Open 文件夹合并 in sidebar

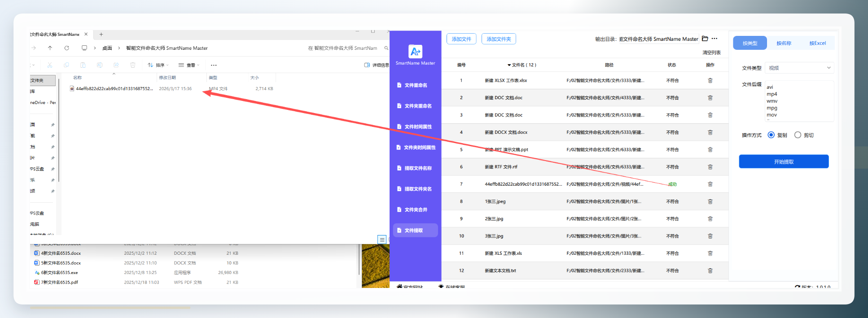[416, 209]
